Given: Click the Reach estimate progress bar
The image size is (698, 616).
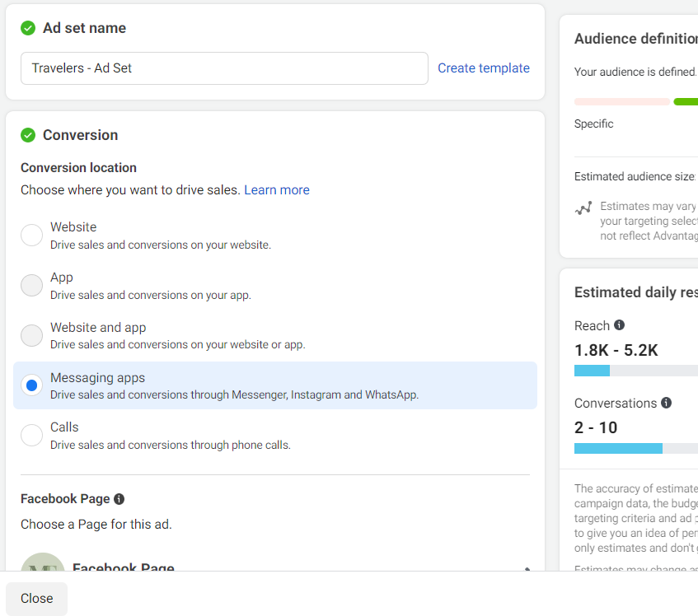Looking at the screenshot, I should click(x=635, y=371).
